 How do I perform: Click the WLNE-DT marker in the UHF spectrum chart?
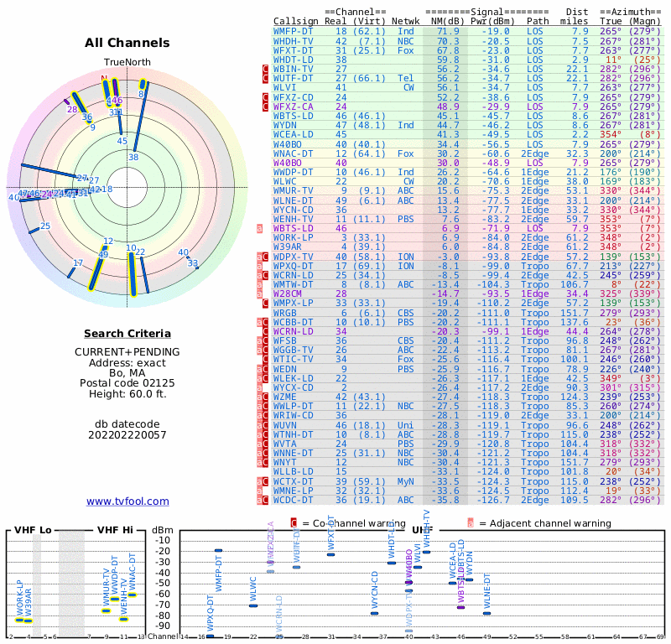point(486,613)
